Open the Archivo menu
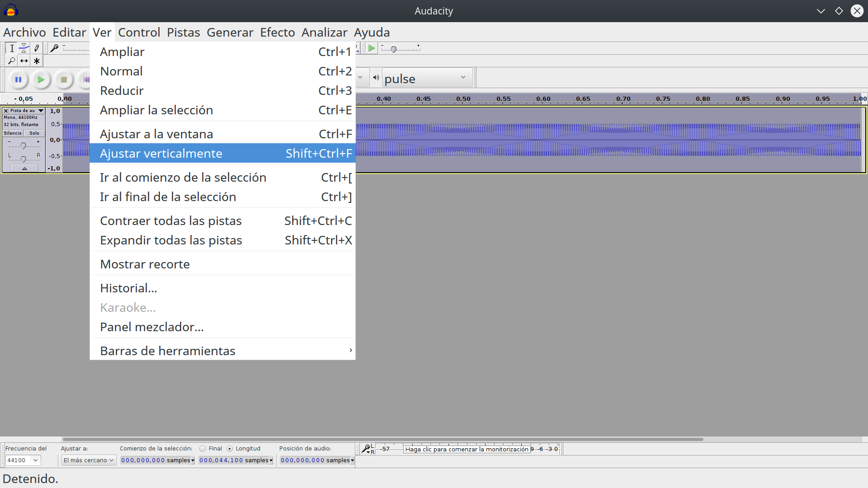Viewport: 868px width, 488px height. (x=24, y=33)
